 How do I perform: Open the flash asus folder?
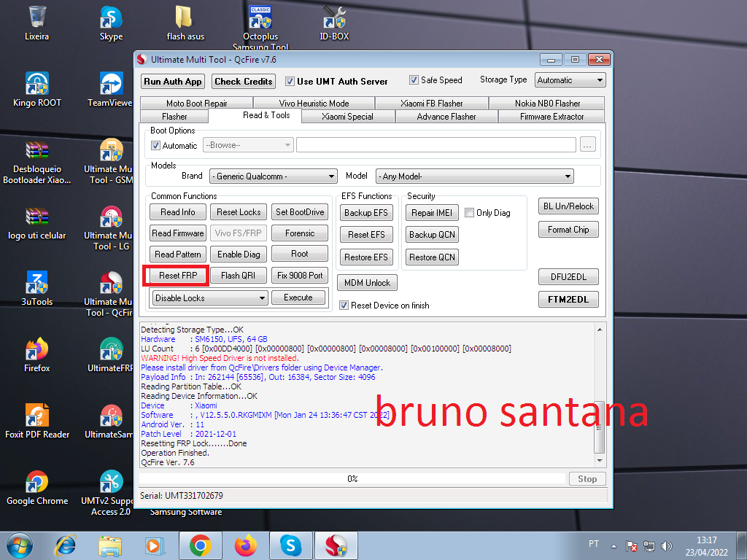coord(185,23)
